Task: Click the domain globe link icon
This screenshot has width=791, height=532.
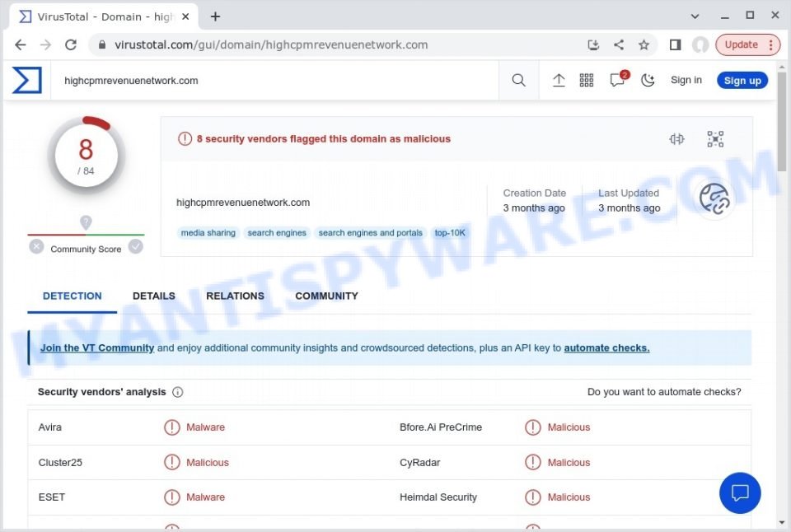Action: point(714,198)
